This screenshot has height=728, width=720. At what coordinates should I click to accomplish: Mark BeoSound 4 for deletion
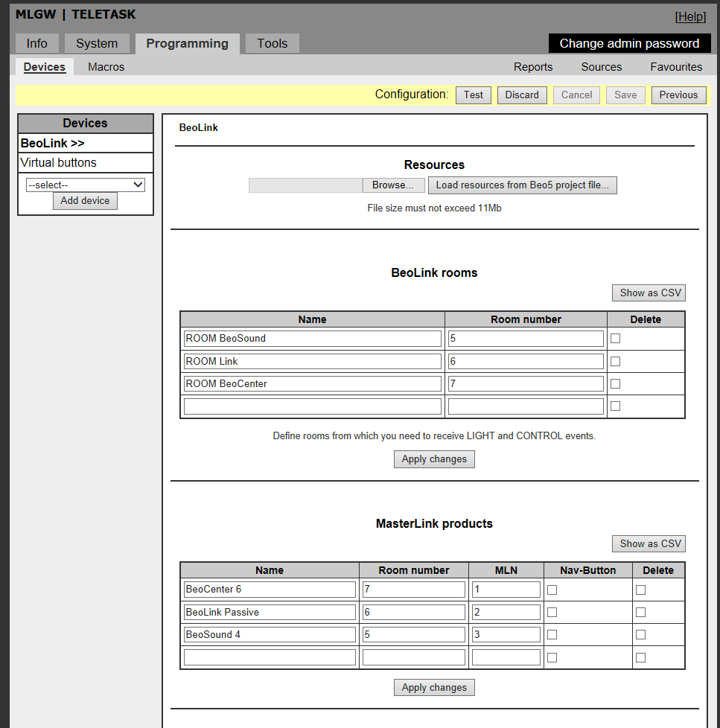[641, 635]
